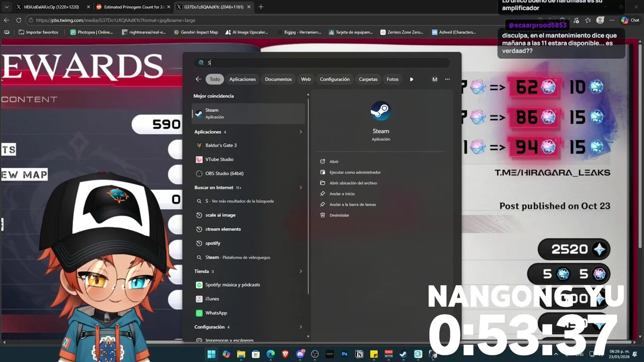The width and height of the screenshot is (644, 362).
Task: Expand the Aplicaciones results section
Action: [301, 132]
